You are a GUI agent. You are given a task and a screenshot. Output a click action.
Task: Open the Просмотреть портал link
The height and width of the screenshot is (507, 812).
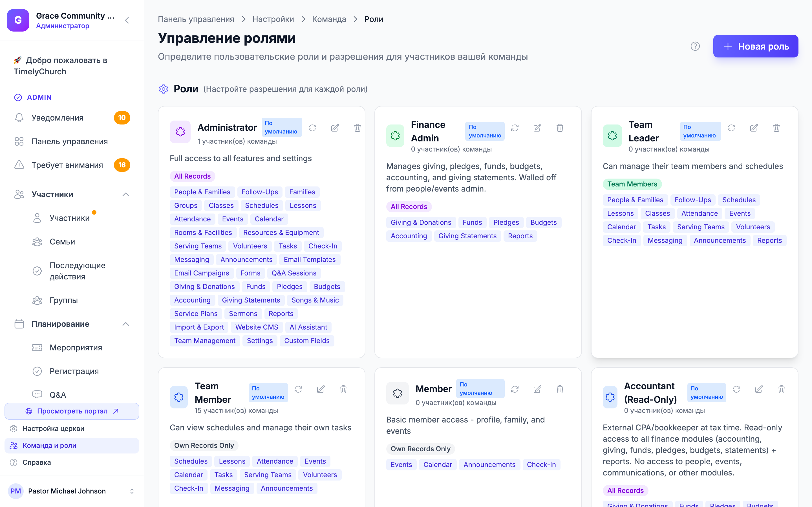coord(72,411)
